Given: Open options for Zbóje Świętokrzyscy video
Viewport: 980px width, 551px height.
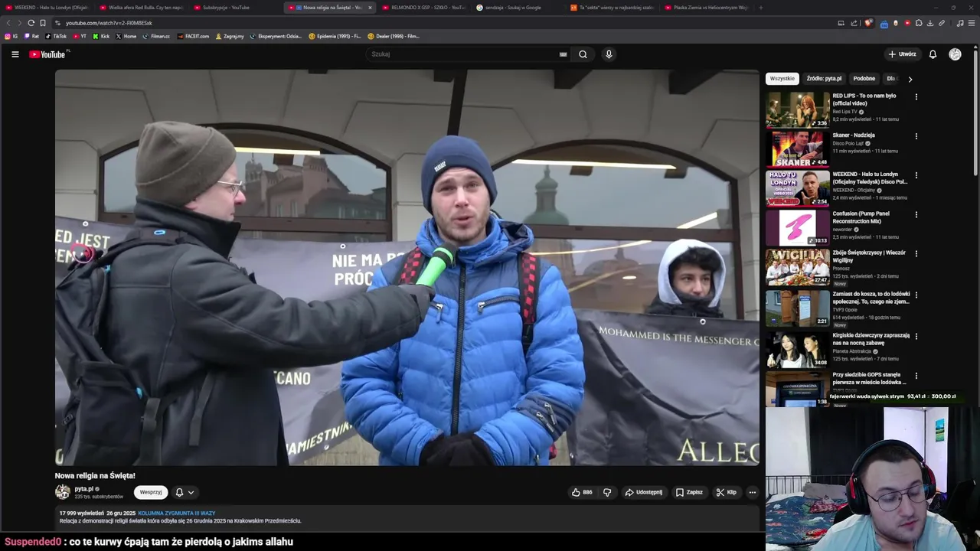Looking at the screenshot, I should click(x=916, y=254).
